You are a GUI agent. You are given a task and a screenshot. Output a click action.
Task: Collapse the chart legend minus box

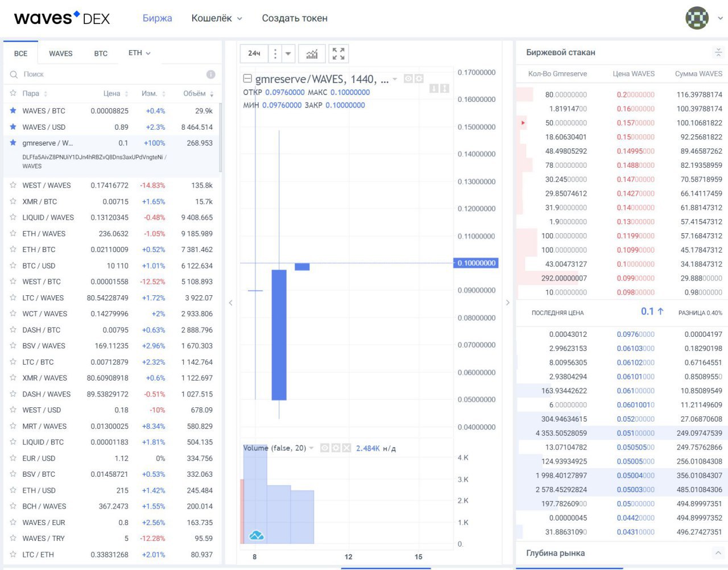point(247,79)
